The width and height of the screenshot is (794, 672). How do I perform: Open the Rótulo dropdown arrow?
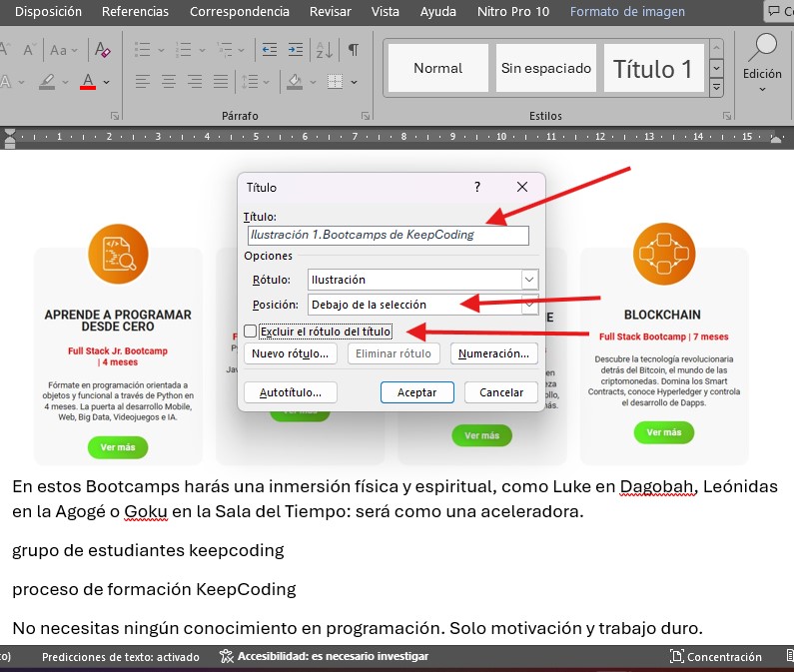[x=529, y=280]
